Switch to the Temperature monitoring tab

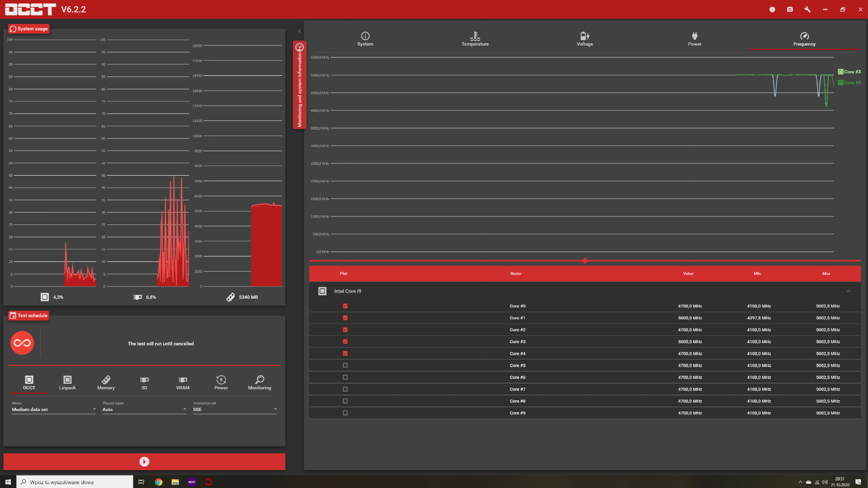[x=475, y=39]
